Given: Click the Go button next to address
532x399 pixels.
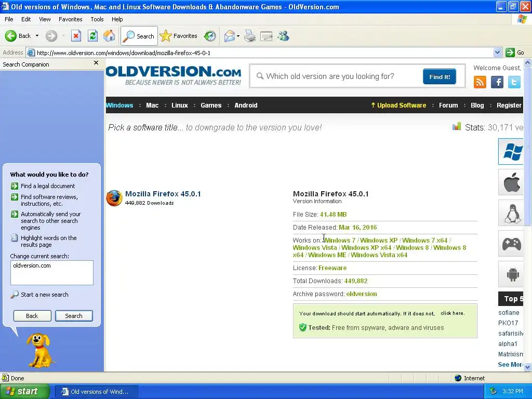Looking at the screenshot, I should pos(515,52).
